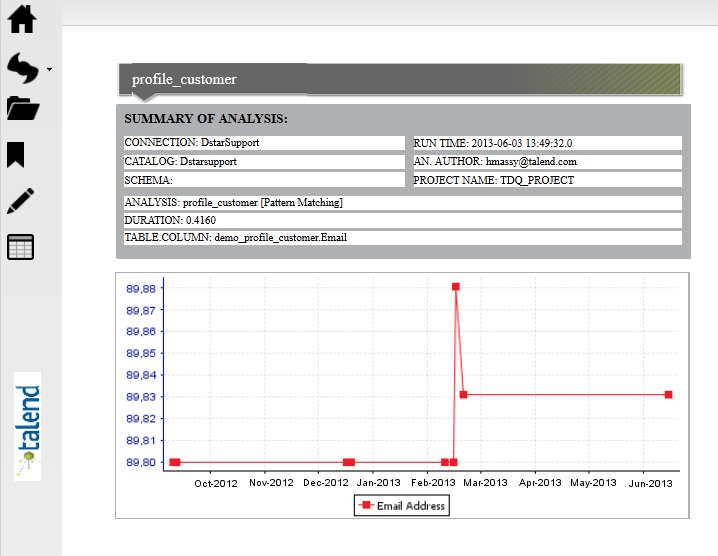
Task: Click the AN. AUTHOR email field
Action: click(546, 161)
